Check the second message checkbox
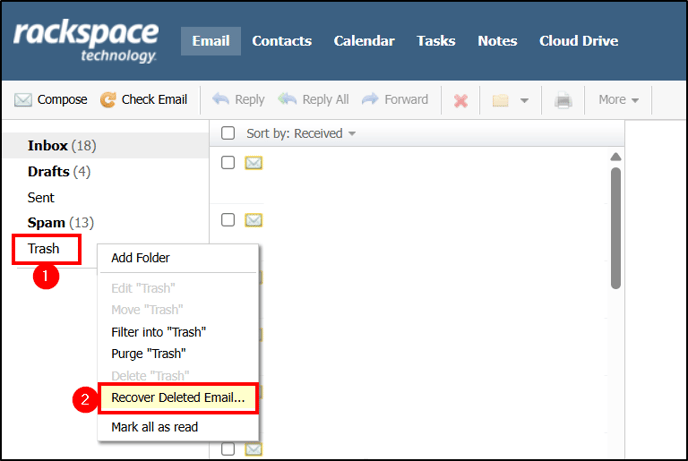This screenshot has width=688, height=461. 228,219
